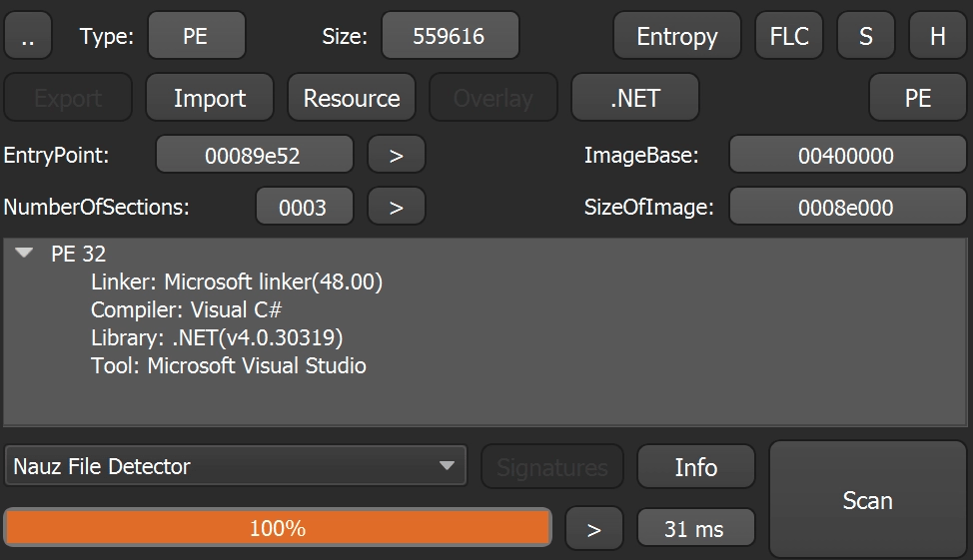Viewport: 973px width, 560px height.
Task: Open the Import table viewer
Action: pyautogui.click(x=210, y=98)
